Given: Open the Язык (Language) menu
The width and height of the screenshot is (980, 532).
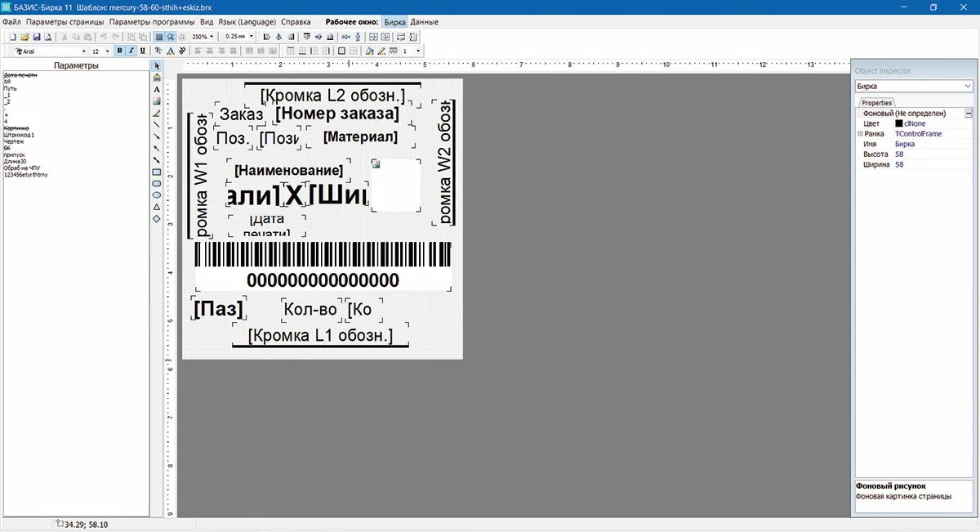Looking at the screenshot, I should click(x=247, y=22).
